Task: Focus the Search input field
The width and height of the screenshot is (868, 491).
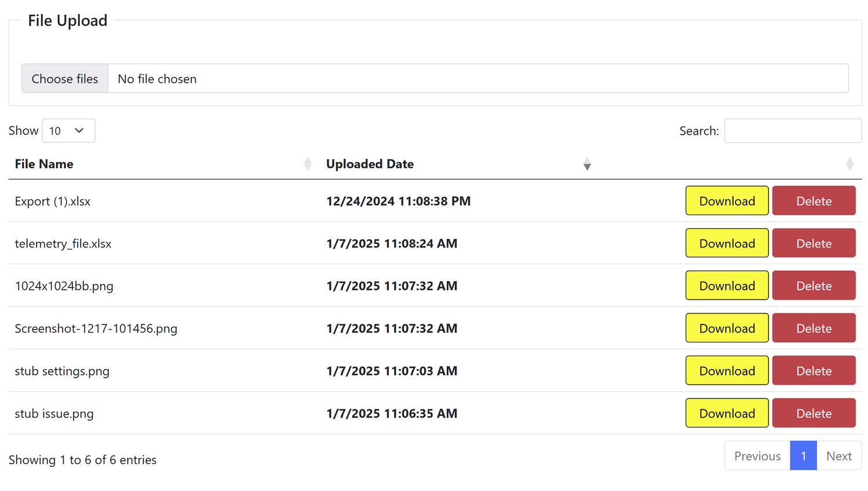Action: coord(792,131)
